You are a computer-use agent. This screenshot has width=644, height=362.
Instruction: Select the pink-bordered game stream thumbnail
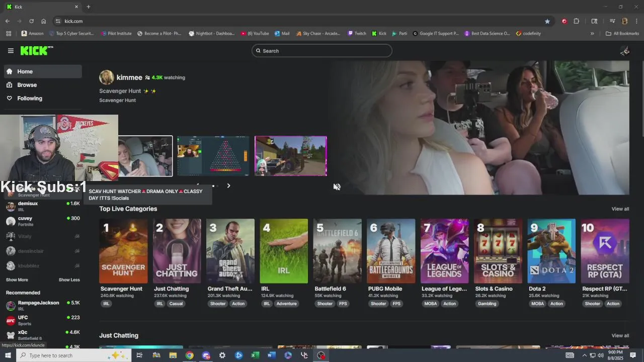(x=291, y=156)
